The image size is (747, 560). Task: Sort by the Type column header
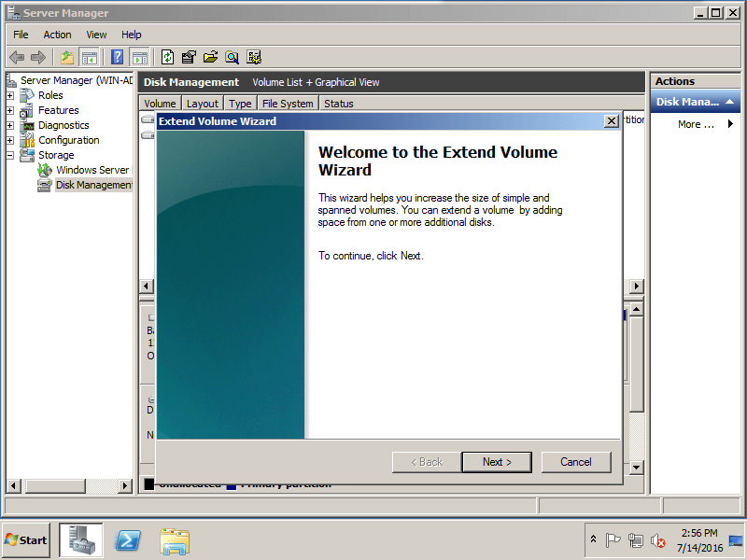(240, 104)
